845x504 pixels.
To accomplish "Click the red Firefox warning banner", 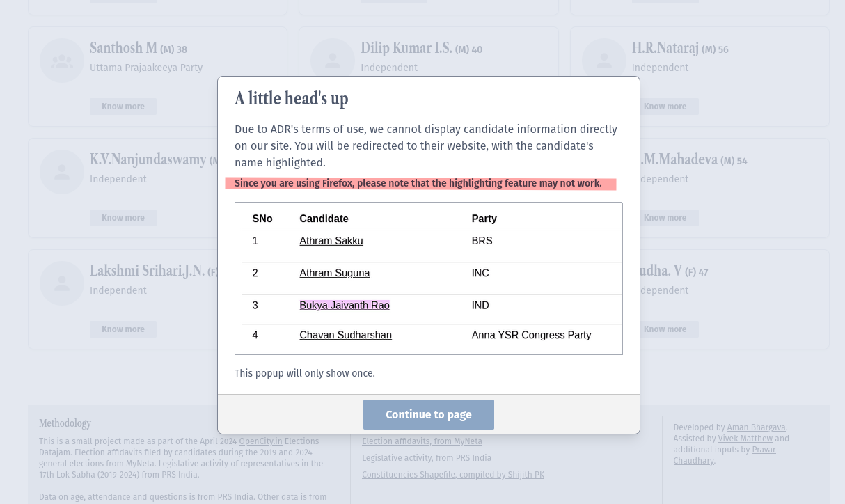I will coord(420,184).
